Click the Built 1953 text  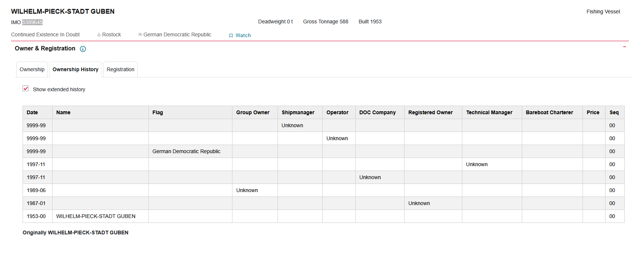point(370,22)
